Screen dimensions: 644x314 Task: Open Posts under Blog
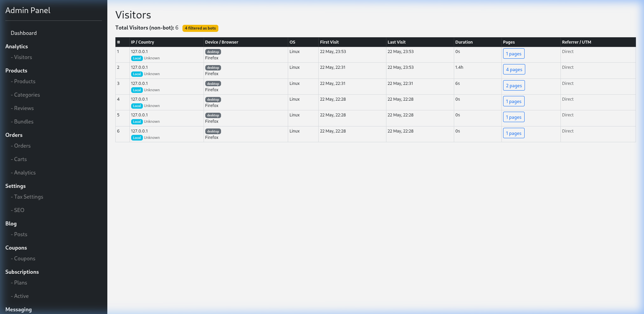pyautogui.click(x=19, y=234)
